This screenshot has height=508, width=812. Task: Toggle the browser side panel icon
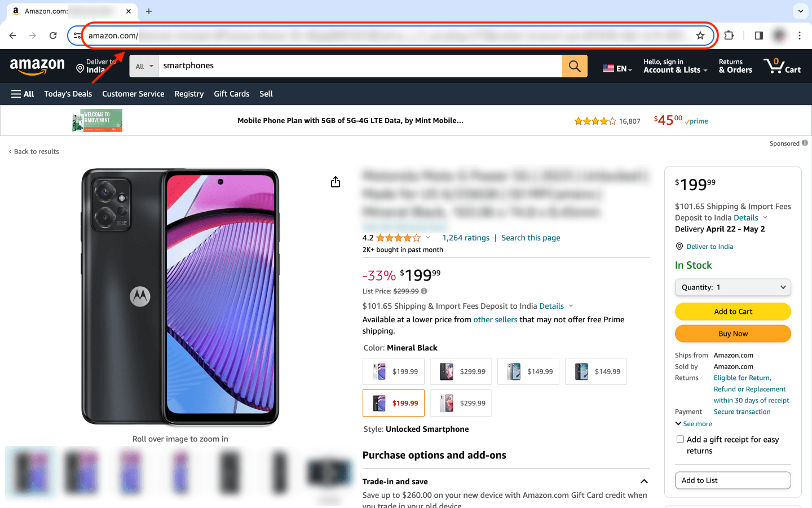click(x=758, y=36)
